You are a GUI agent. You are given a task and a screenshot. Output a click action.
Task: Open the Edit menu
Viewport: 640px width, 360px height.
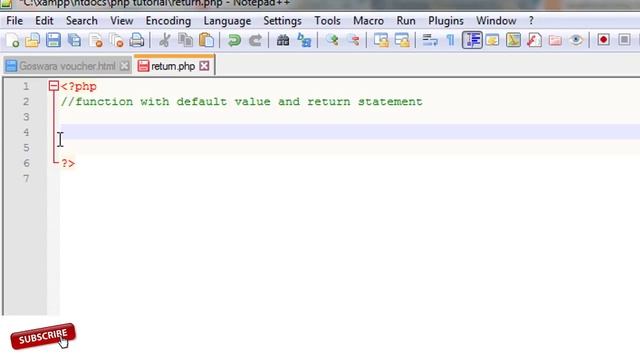click(x=44, y=21)
